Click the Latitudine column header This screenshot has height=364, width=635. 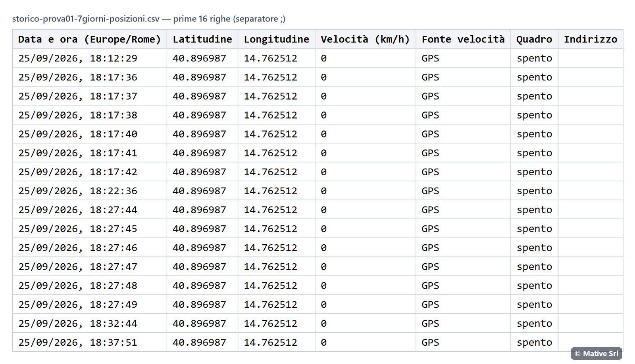tap(202, 39)
